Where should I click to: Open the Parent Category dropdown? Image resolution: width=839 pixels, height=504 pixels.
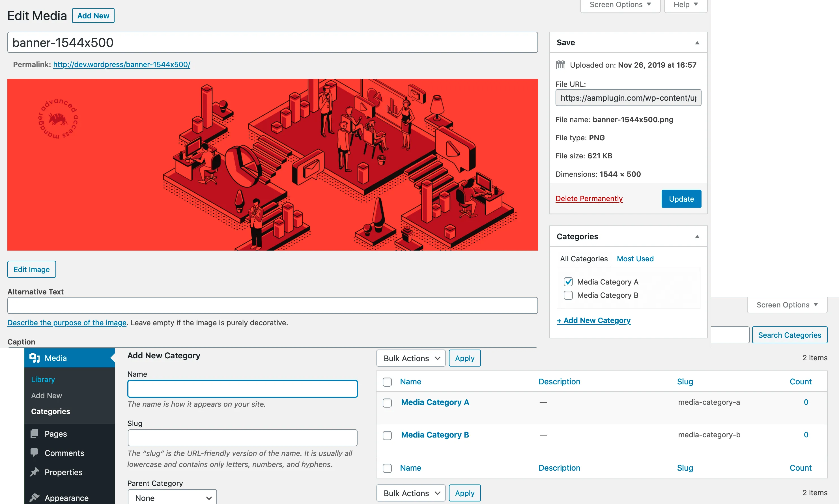pyautogui.click(x=172, y=497)
